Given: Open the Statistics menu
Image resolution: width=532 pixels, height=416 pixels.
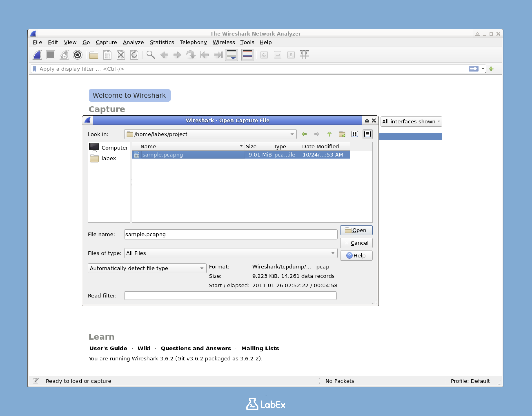Looking at the screenshot, I should (162, 42).
